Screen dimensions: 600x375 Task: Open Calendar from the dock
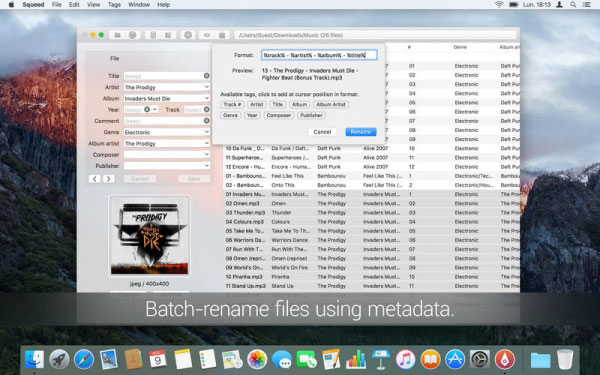tap(158, 360)
